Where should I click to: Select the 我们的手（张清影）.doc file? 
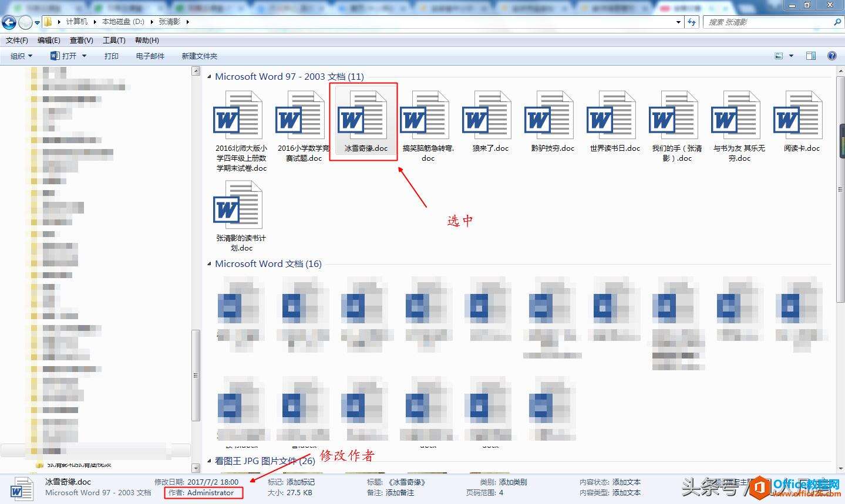pyautogui.click(x=676, y=127)
